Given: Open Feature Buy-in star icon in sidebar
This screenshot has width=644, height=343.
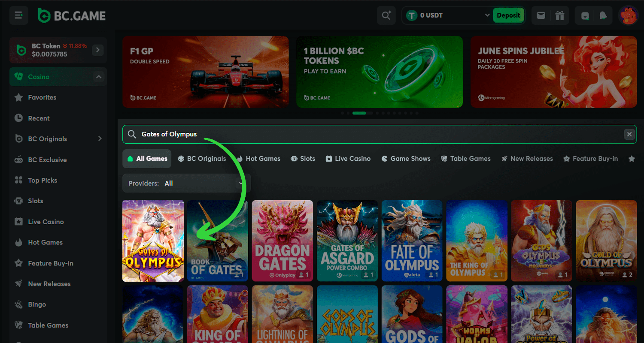Looking at the screenshot, I should click(18, 263).
